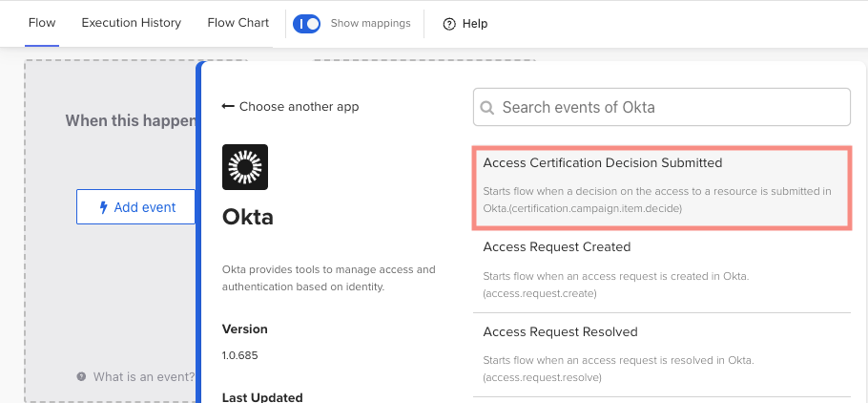Click the Okta app title heading
Viewport: 868px width, 403px height.
(248, 217)
